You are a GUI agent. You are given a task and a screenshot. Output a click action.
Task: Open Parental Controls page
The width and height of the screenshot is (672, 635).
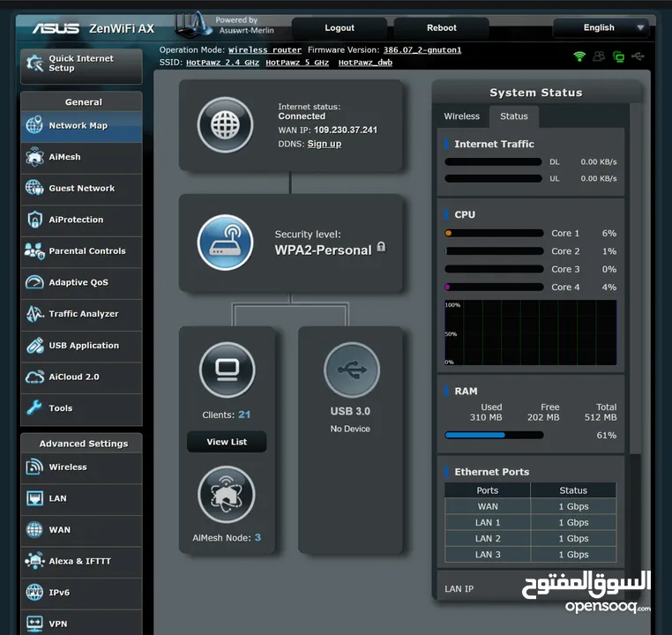click(81, 252)
